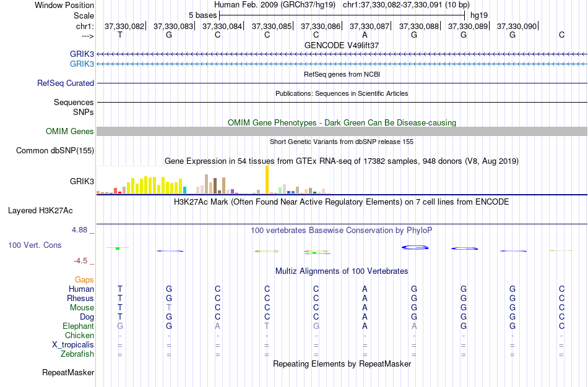This screenshot has height=387, width=588.
Task: Click the black GRIK3 label beside GTEx chart
Action: [82, 181]
